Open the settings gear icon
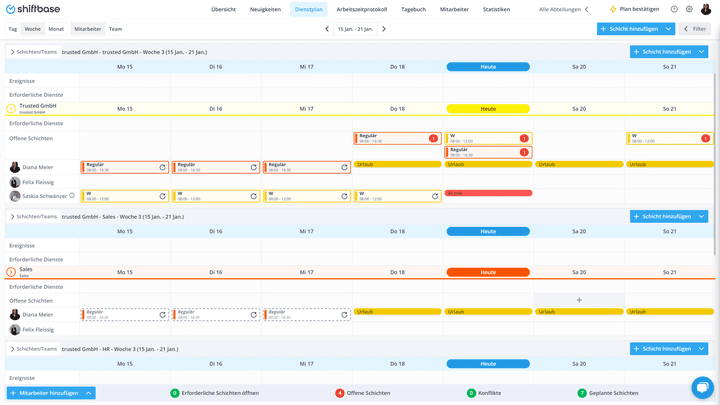Screen dimensions: 720x405 click(x=689, y=9)
